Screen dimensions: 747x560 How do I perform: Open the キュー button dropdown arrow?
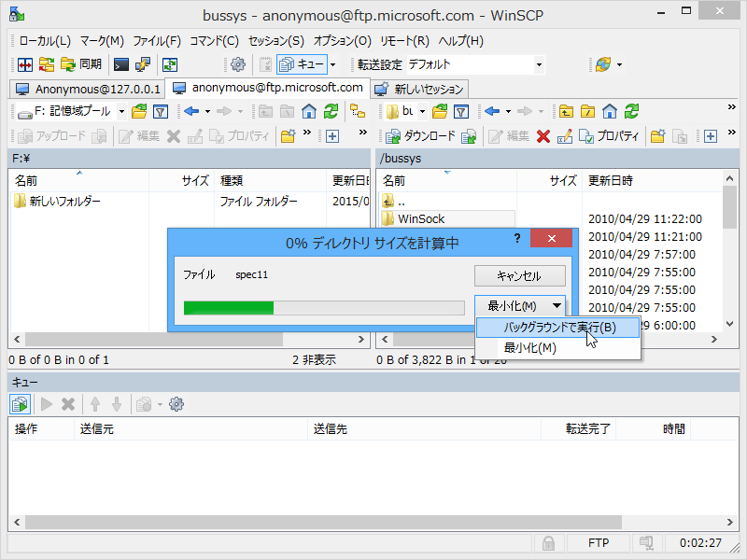[333, 64]
